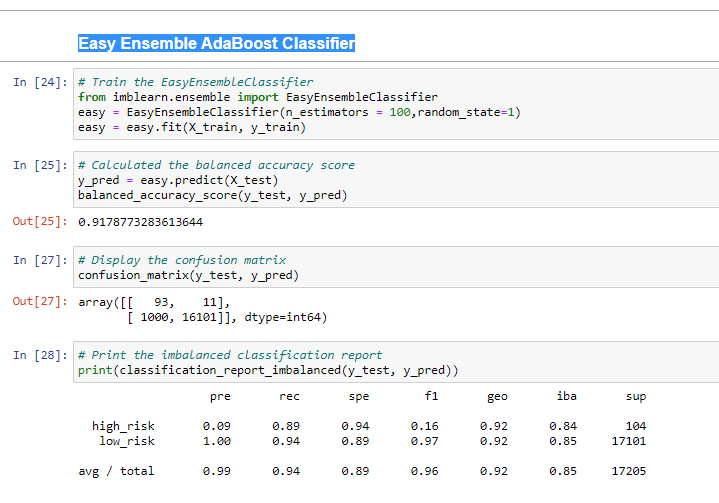Image resolution: width=719 pixels, height=503 pixels.
Task: Select the code cell In [24]
Action: point(396,104)
